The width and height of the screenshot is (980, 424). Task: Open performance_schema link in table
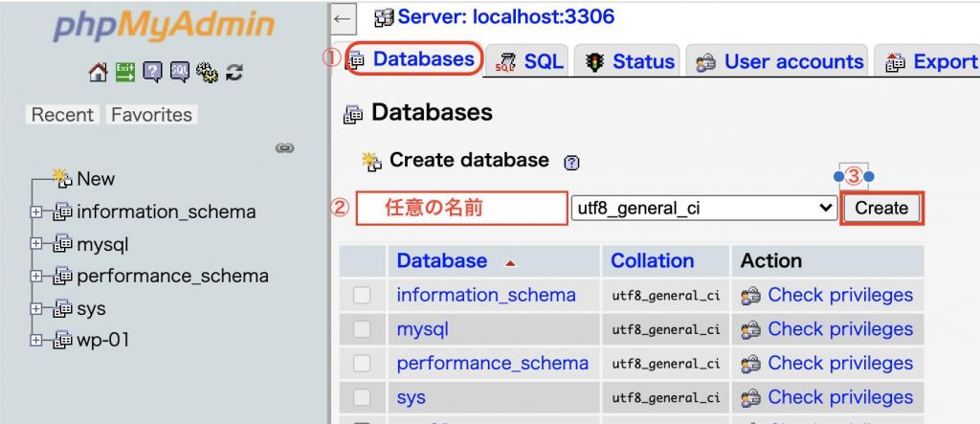click(493, 364)
